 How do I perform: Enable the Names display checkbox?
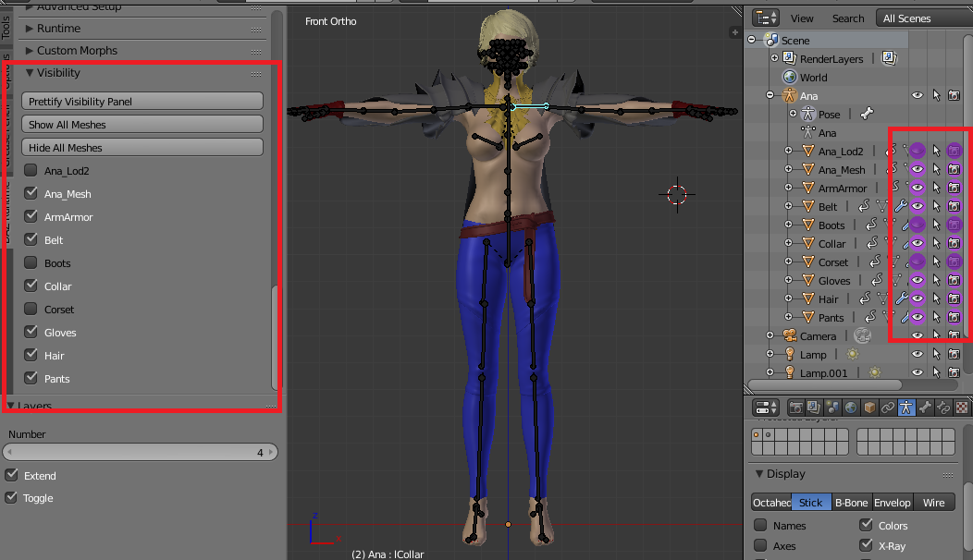[x=760, y=525]
